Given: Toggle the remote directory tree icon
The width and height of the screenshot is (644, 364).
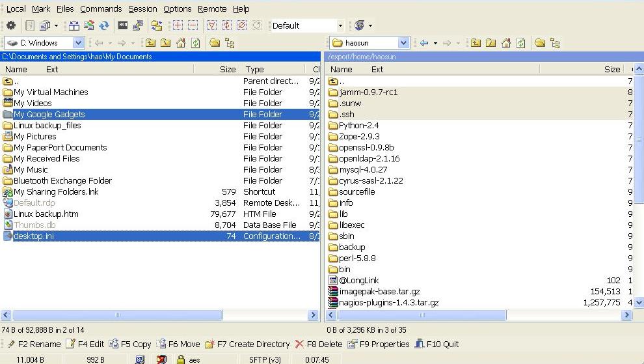Looking at the screenshot, I should point(555,43).
